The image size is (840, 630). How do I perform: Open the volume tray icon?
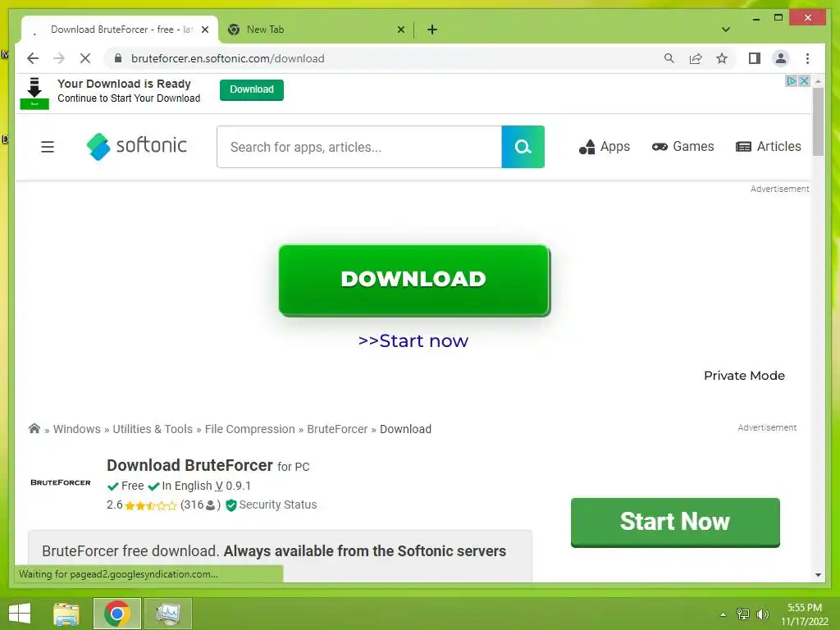pos(762,614)
